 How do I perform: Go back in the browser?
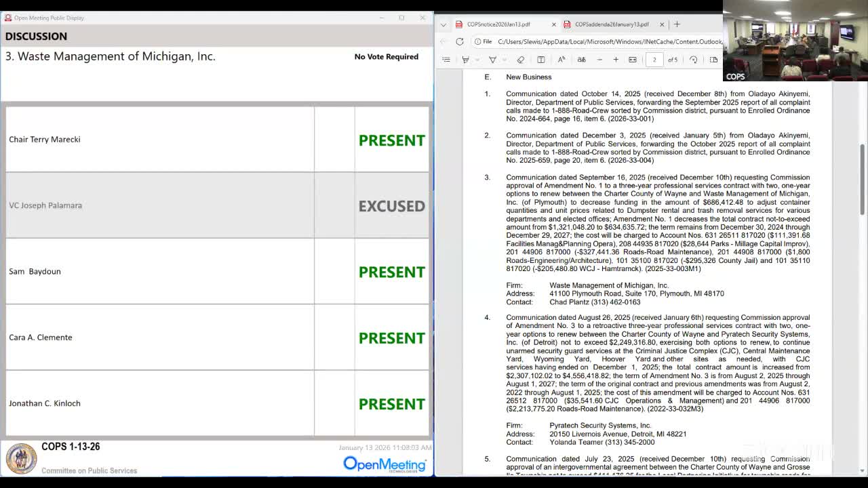click(x=444, y=41)
